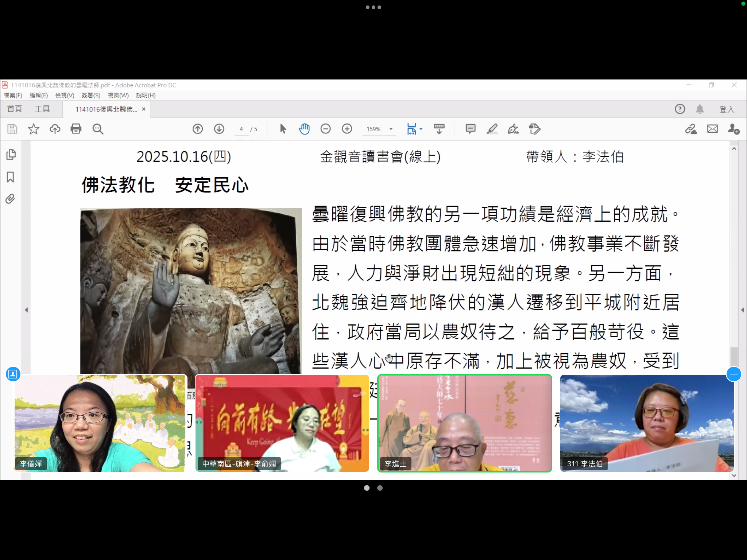Open fit page options dropdown arrow

point(421,129)
